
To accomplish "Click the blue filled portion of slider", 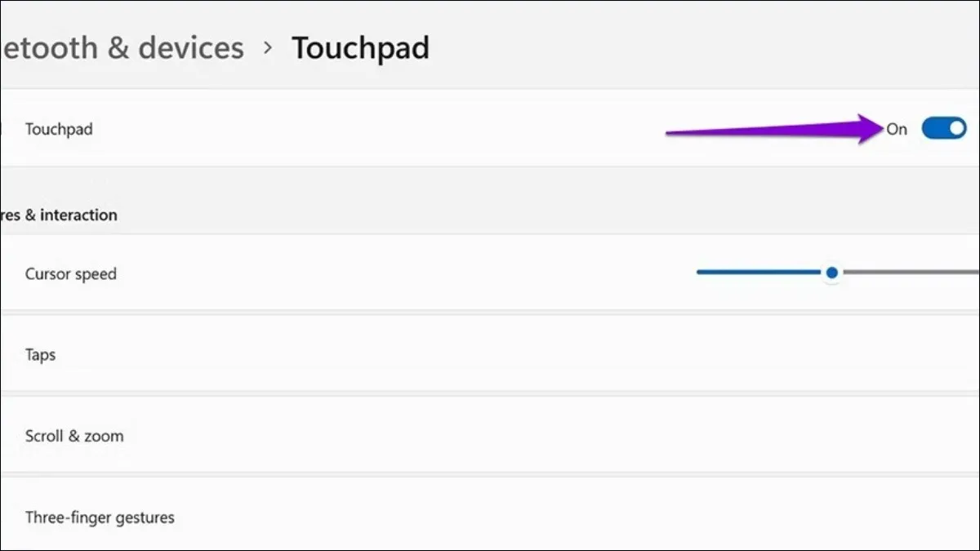I will point(759,273).
